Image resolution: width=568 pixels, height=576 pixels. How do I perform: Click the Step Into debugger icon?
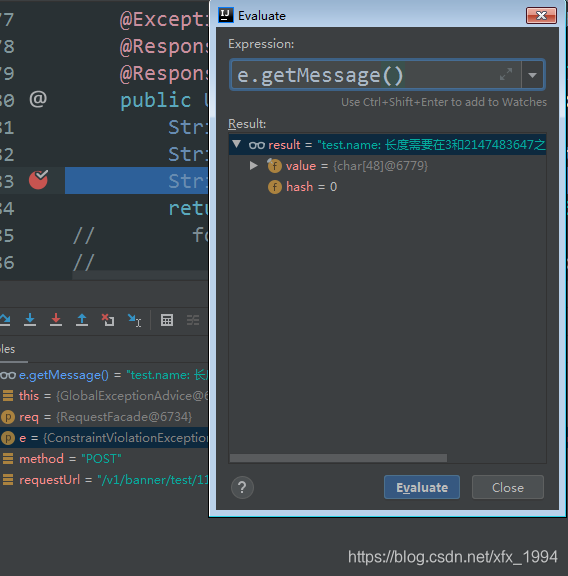click(30, 320)
